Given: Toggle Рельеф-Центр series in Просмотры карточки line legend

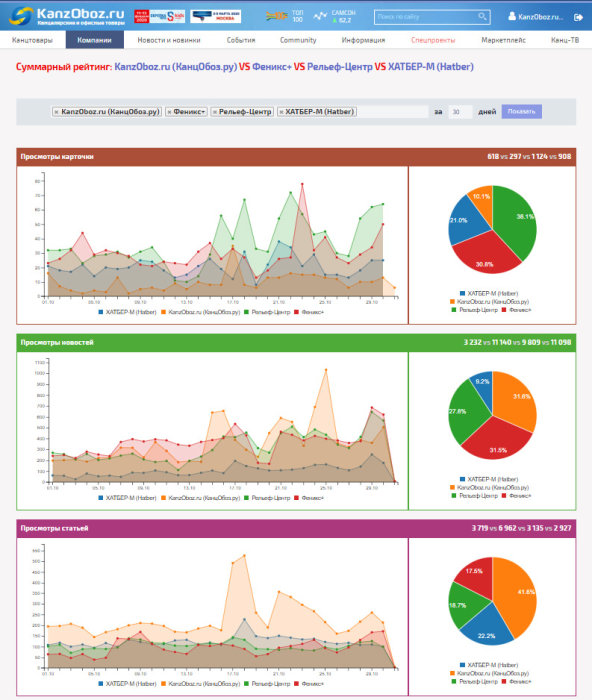Looking at the screenshot, I should tap(267, 312).
